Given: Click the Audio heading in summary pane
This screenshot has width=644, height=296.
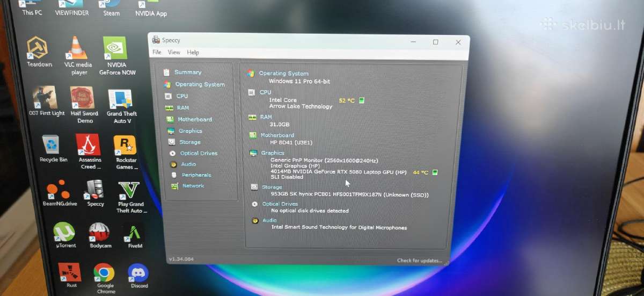Looking at the screenshot, I should [269, 220].
